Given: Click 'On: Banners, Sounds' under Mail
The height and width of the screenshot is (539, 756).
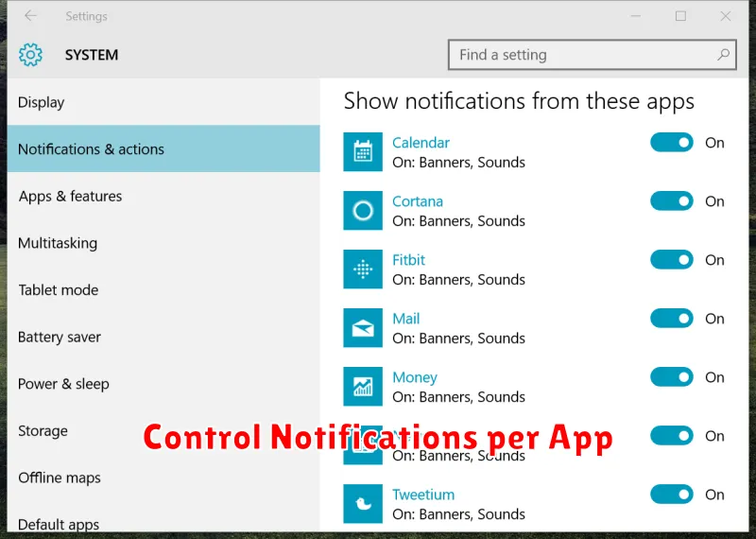Looking at the screenshot, I should click(x=458, y=339).
